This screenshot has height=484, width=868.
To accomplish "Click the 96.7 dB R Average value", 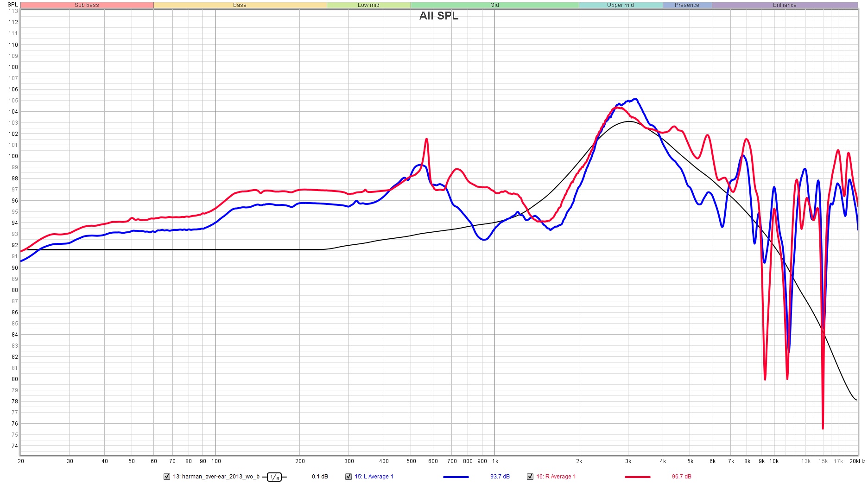I will 682,477.
